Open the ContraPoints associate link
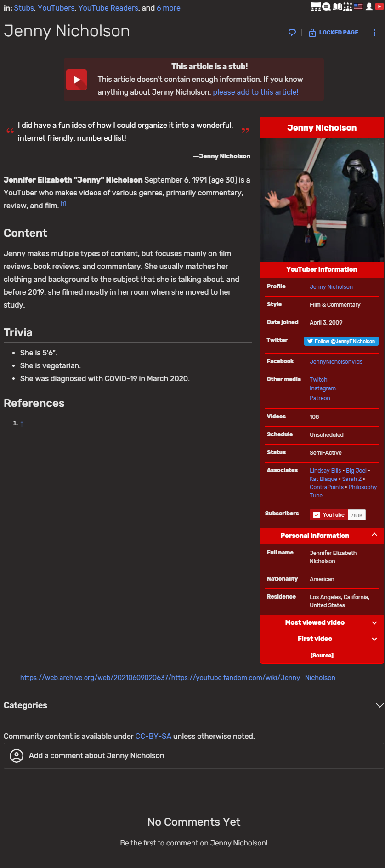Screen dimensions: 385x868 click(327, 487)
